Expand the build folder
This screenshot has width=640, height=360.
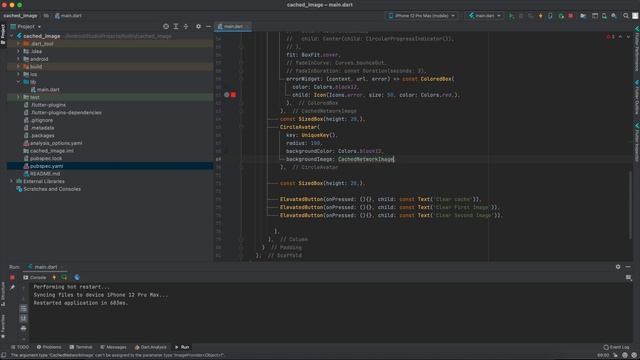(18, 67)
